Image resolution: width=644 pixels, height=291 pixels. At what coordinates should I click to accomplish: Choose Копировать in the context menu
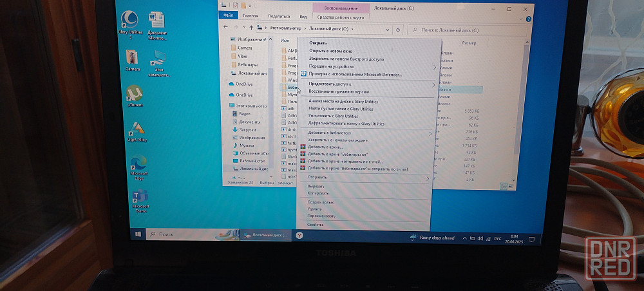[318, 193]
